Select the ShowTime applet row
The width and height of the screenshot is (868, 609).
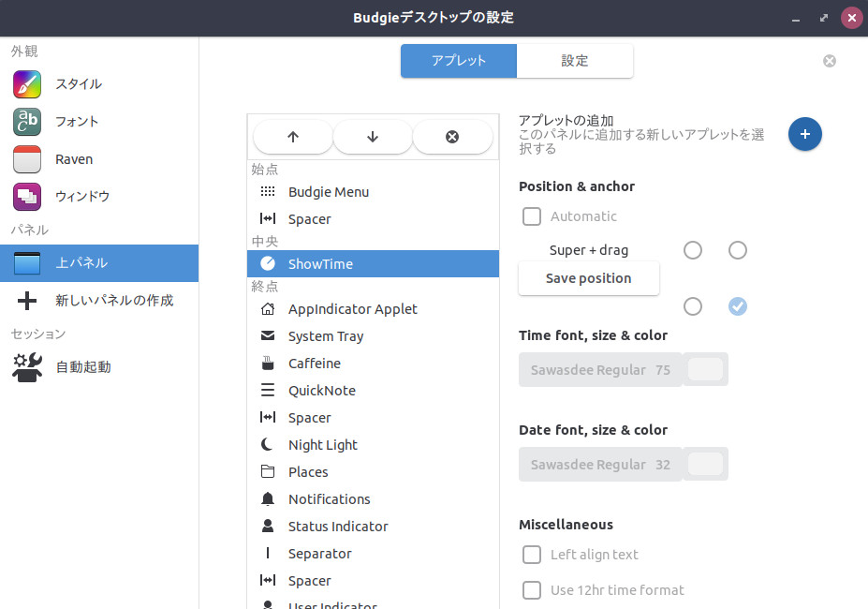(x=373, y=264)
